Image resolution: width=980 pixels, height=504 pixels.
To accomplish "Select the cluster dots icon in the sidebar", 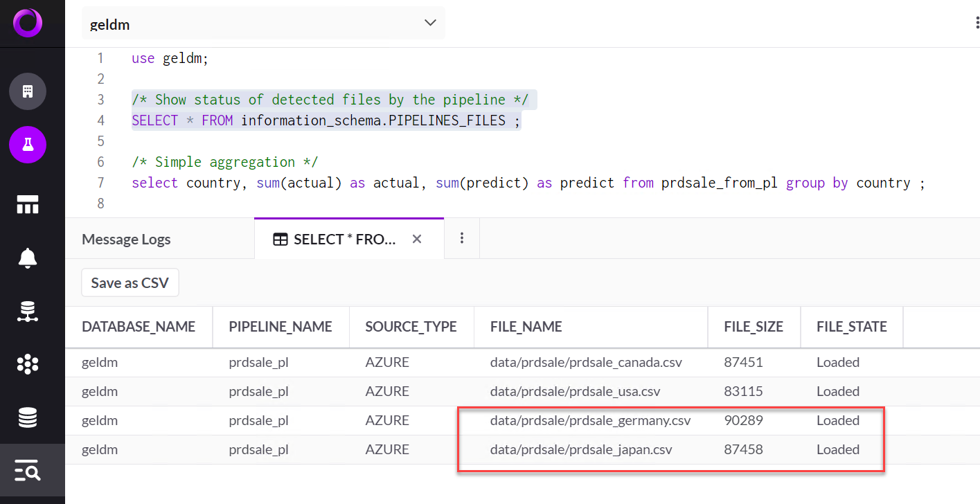I will tap(27, 364).
